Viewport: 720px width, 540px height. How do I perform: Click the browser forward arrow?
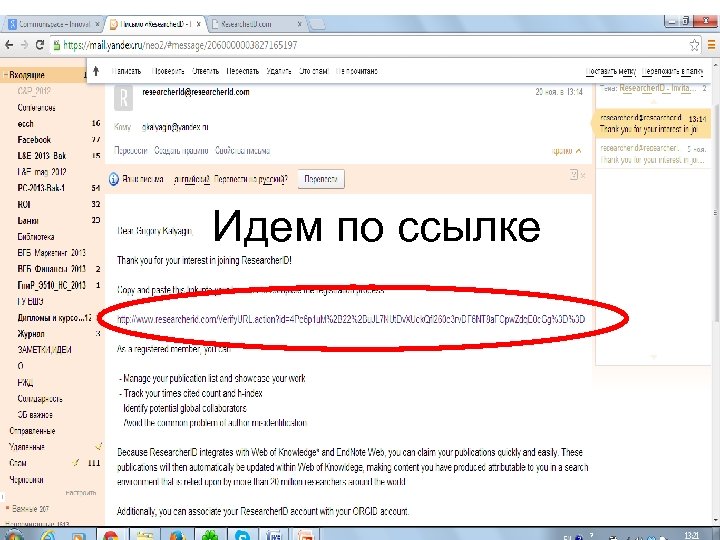point(24,45)
